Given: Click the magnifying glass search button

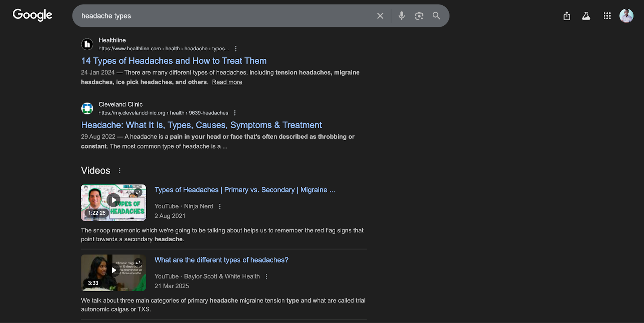Looking at the screenshot, I should coord(436,16).
